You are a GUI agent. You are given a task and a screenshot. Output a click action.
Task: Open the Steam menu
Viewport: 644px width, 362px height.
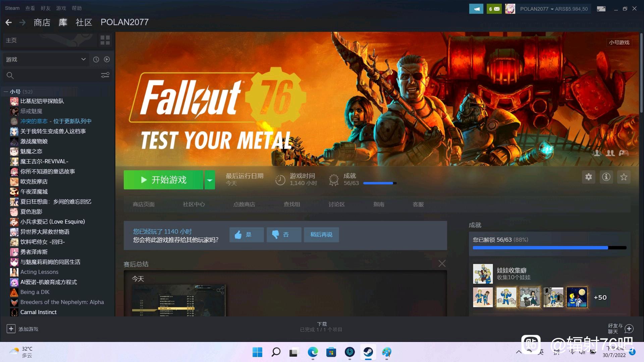click(x=12, y=8)
